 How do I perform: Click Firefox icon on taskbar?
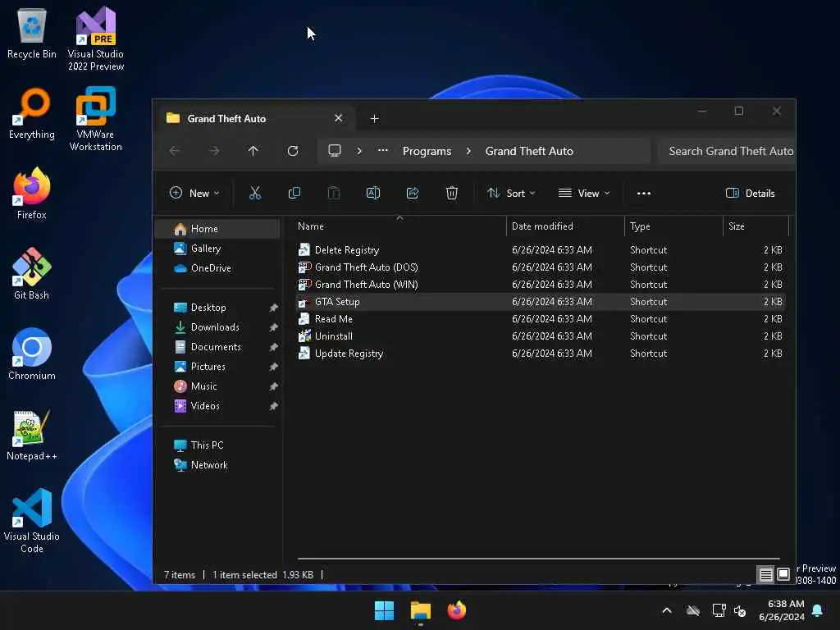[x=457, y=610]
